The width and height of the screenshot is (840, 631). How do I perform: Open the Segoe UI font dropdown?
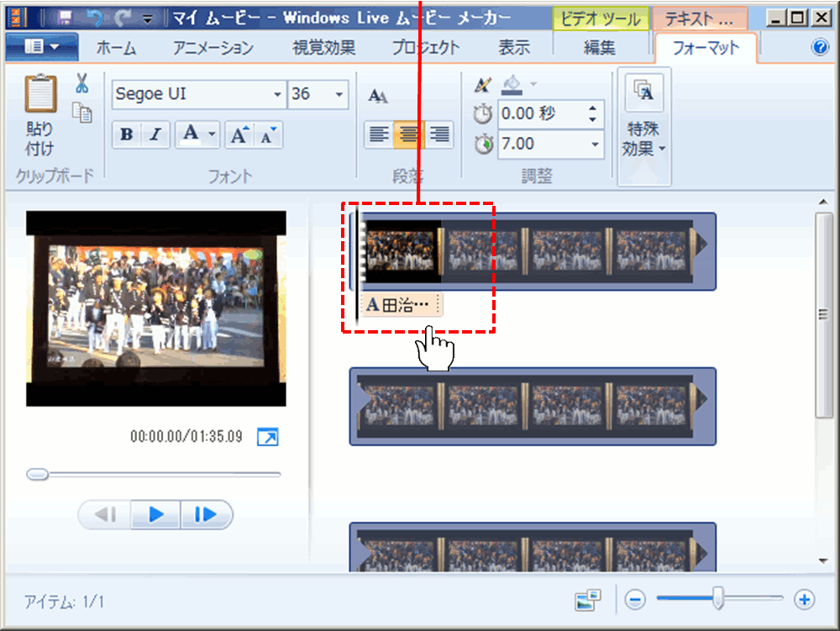pos(278,95)
